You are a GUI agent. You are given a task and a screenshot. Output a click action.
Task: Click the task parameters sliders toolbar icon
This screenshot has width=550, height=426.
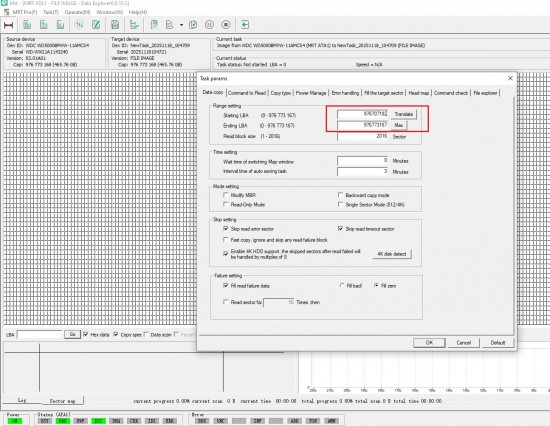point(79,25)
